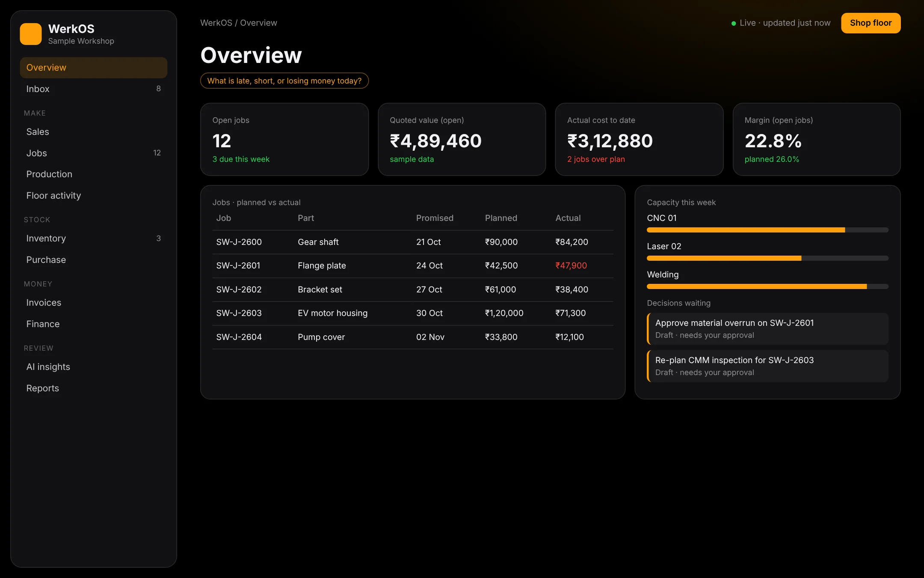Click the Planned column header
The image size is (924, 578).
(x=501, y=218)
